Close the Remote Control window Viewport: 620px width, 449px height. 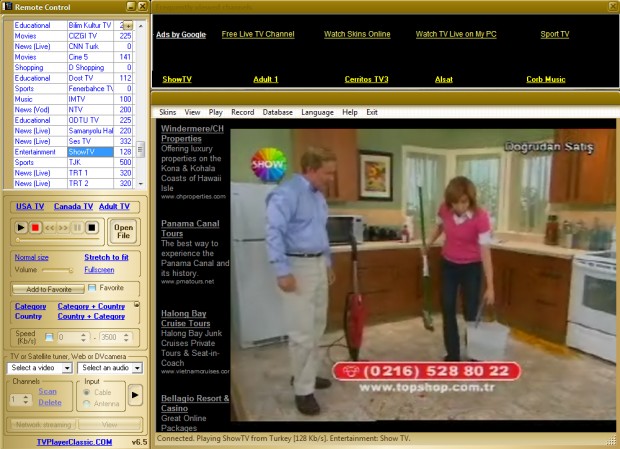[x=143, y=6]
